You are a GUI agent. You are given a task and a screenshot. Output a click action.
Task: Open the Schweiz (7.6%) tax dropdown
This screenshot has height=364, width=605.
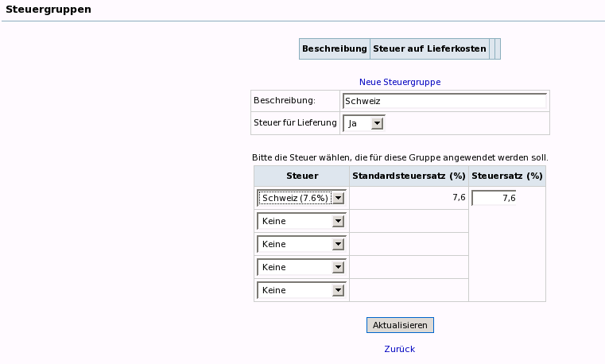click(301, 198)
